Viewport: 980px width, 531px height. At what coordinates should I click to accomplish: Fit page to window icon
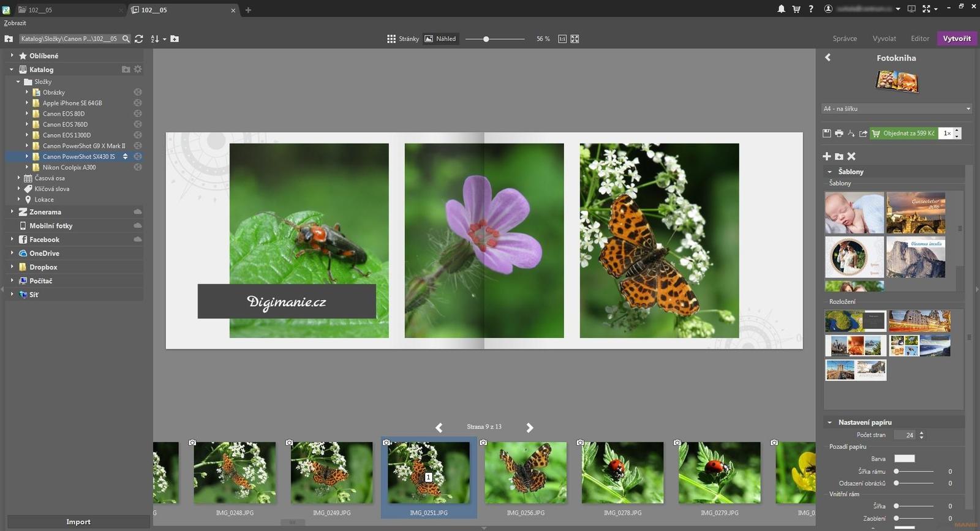pos(575,39)
